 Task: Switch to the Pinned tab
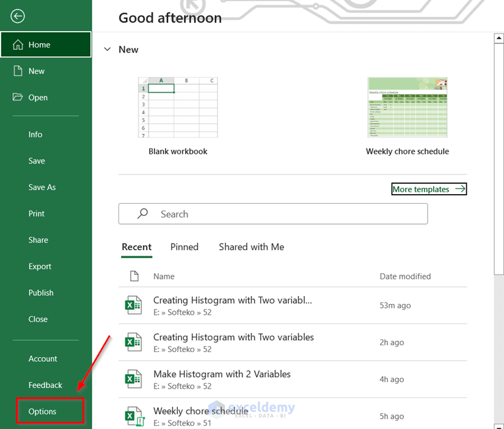[184, 247]
